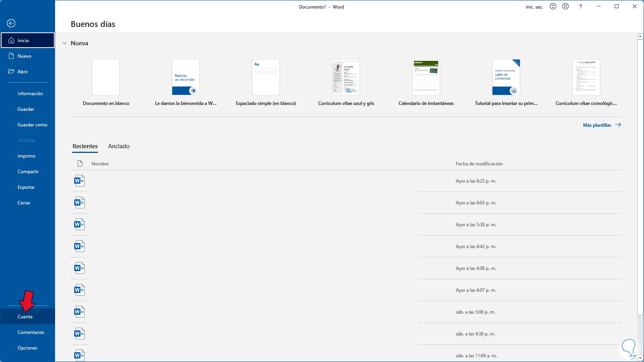This screenshot has height=362, width=644.
Task: Pick Calendario de instantáneas template
Action: 426,83
